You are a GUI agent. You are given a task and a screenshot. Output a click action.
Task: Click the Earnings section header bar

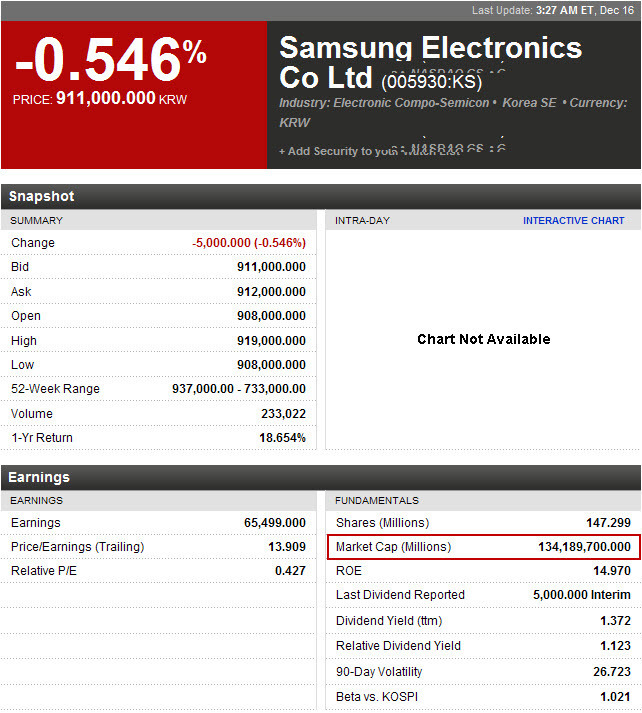(321, 477)
